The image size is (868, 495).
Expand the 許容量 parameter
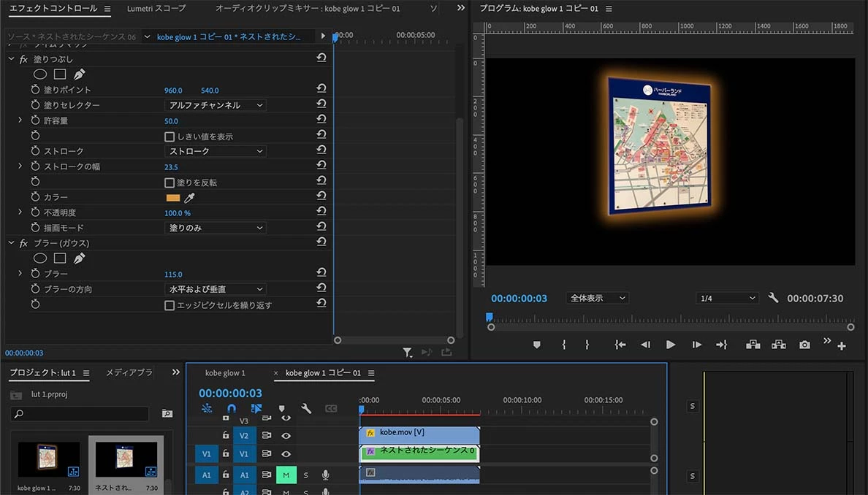coord(20,120)
